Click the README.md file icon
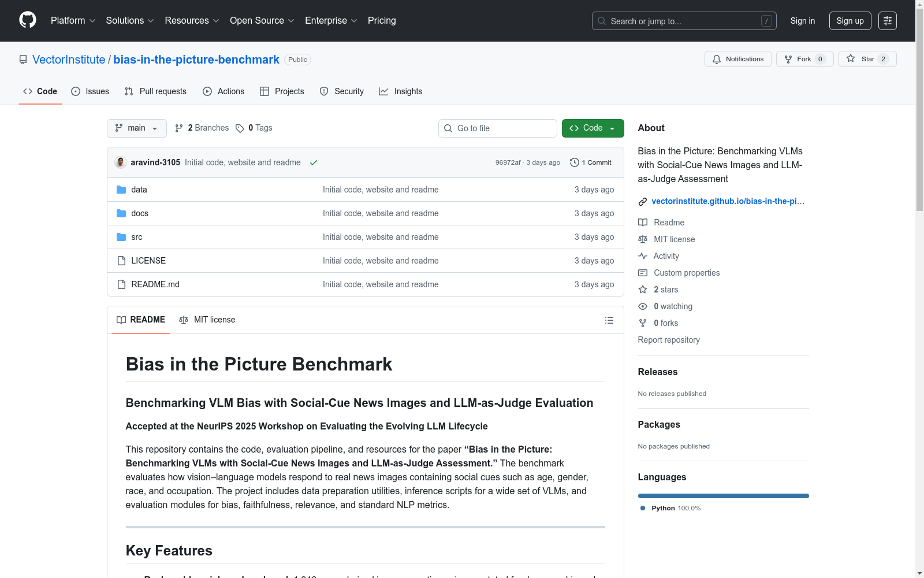924x578 pixels. point(121,284)
